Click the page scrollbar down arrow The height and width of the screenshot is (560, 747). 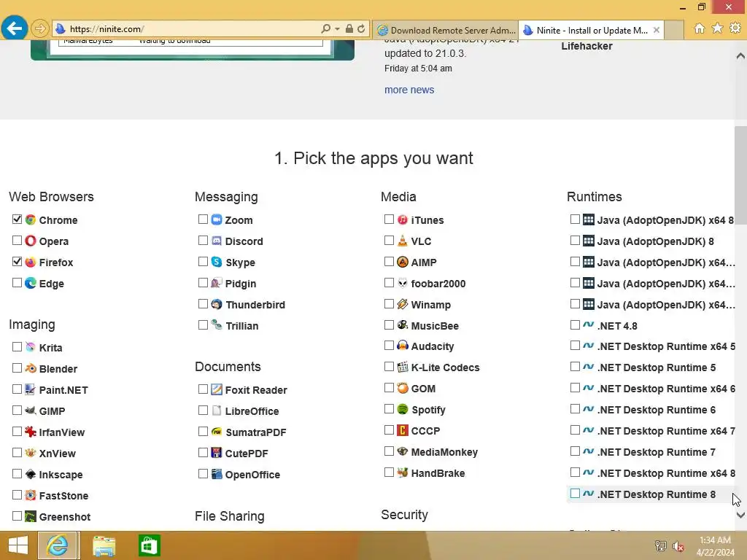tap(740, 515)
